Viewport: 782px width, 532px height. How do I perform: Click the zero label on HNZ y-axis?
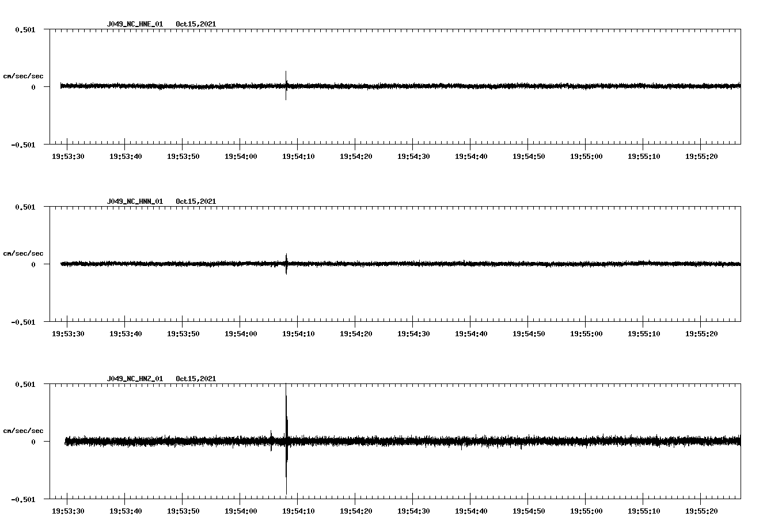(33, 442)
